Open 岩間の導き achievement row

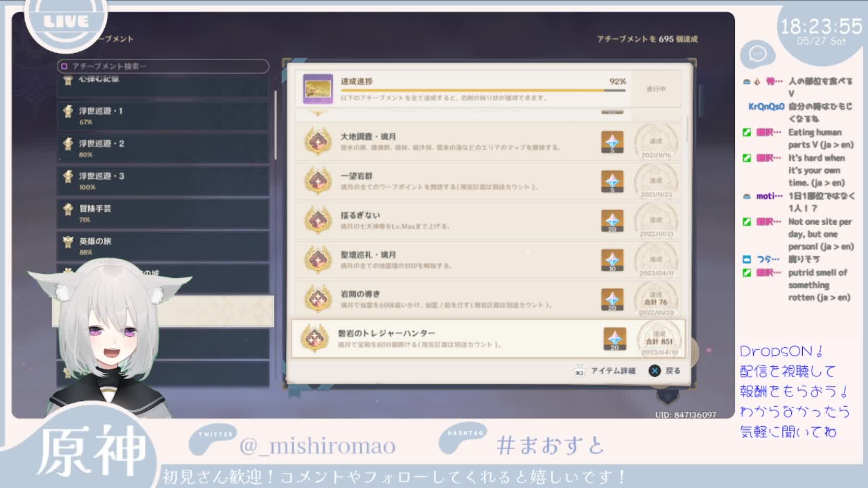[x=488, y=299]
